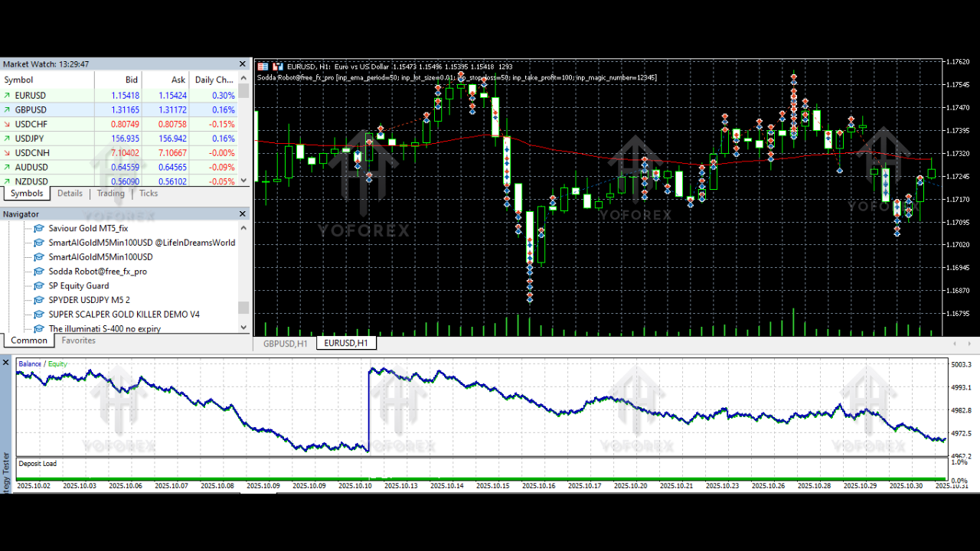
Task: Select the USDJPY row in Market Watch
Action: tap(31, 139)
